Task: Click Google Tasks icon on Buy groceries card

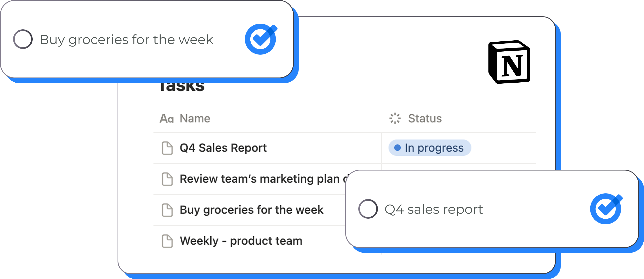Action: click(x=261, y=39)
